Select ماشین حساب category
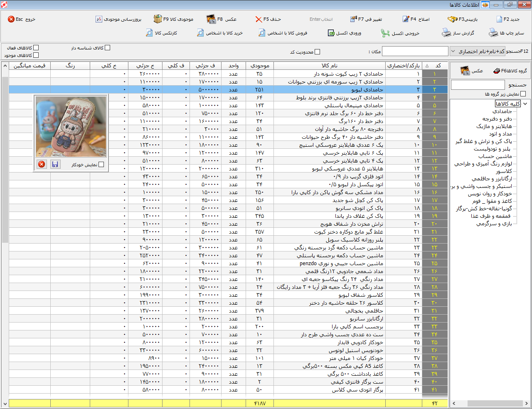Image resolution: width=532 pixels, height=409 pixels. [495, 156]
